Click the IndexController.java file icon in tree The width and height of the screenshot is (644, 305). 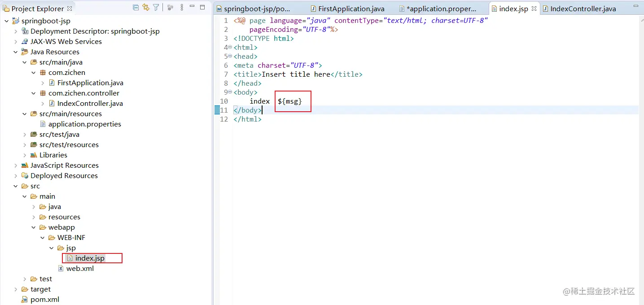[x=52, y=104]
